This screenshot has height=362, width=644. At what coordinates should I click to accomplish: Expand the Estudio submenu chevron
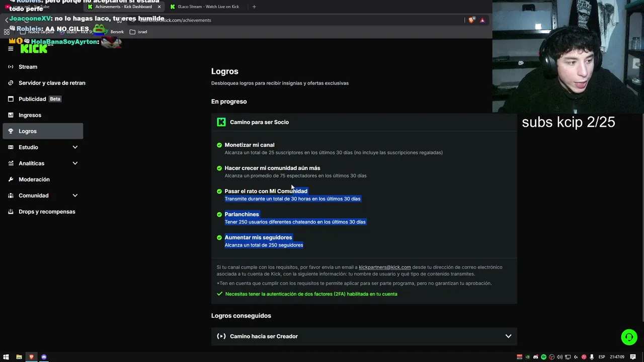pos(75,147)
